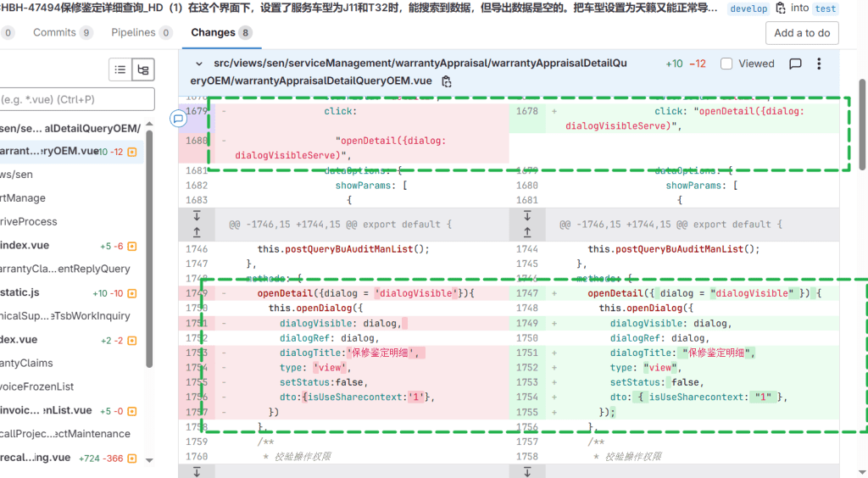Click modified-file icon beside static.js

[x=131, y=292]
